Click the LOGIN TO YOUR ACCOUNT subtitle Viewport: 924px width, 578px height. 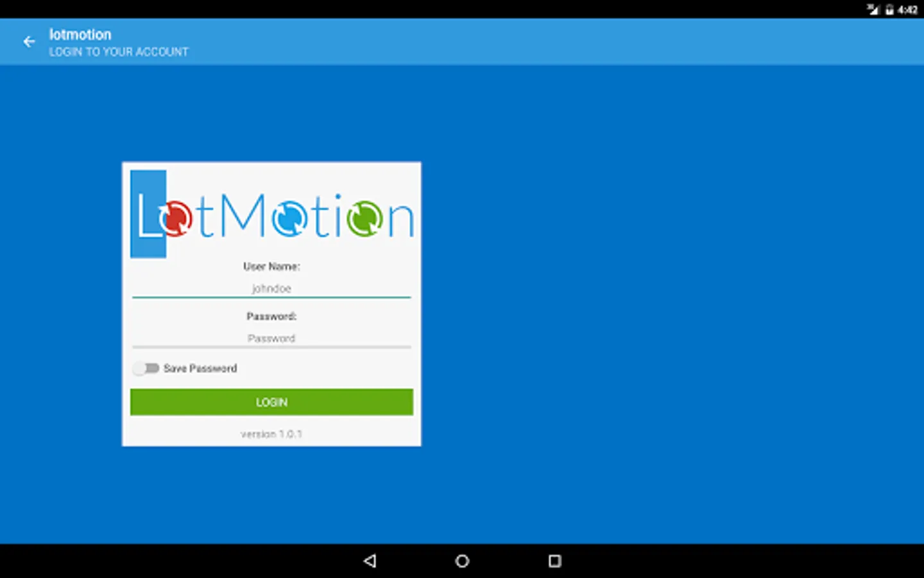click(119, 52)
